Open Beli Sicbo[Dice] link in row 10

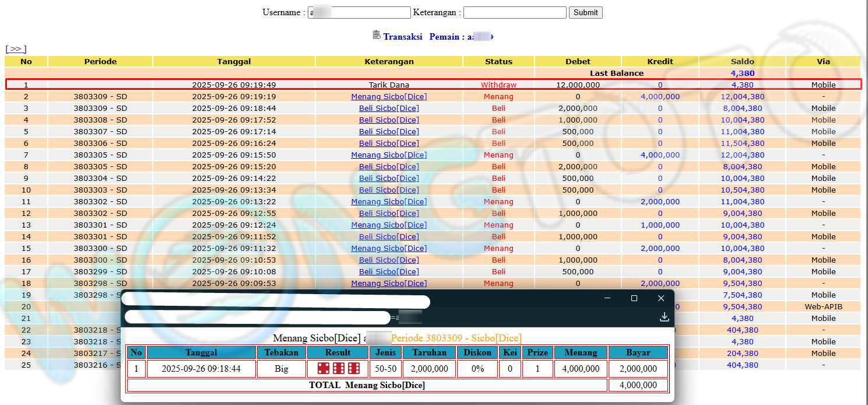click(x=389, y=190)
